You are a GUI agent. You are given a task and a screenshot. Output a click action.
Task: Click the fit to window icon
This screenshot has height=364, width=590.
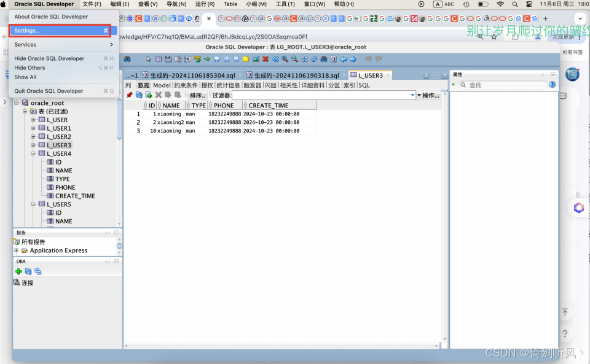(304, 59)
